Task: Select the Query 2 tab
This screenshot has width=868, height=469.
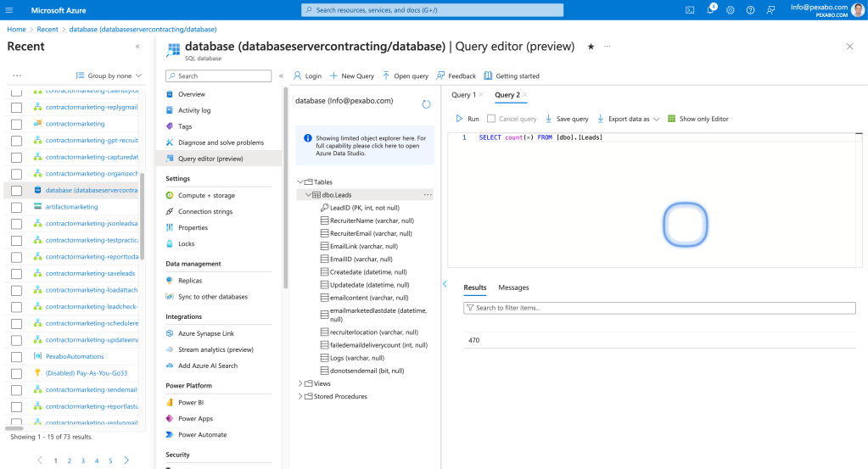Action: [507, 95]
